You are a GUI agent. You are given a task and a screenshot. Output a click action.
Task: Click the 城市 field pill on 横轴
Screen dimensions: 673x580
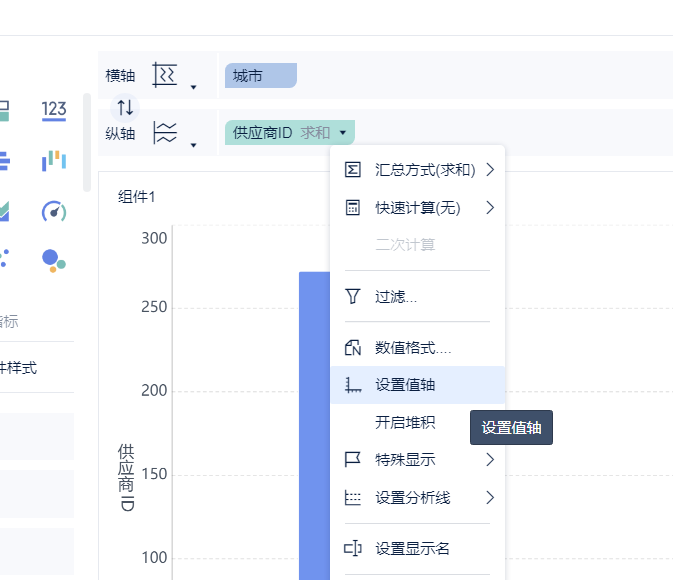(x=260, y=76)
